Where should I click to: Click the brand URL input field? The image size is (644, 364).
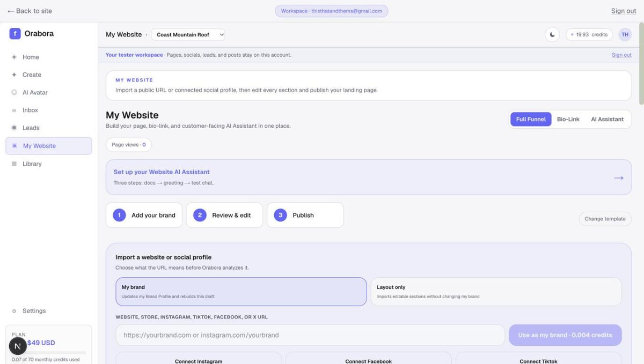click(x=310, y=335)
